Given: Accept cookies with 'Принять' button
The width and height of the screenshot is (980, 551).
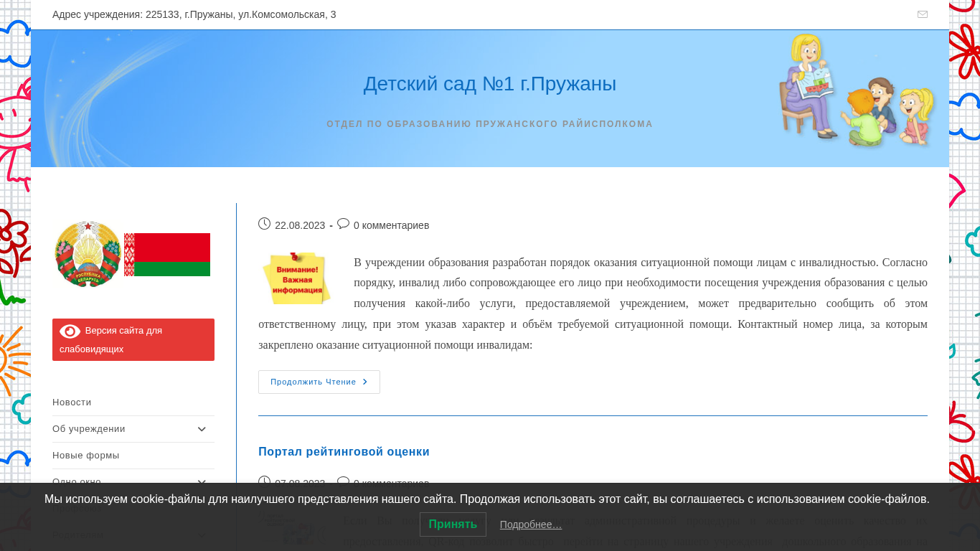Looking at the screenshot, I should point(453,524).
